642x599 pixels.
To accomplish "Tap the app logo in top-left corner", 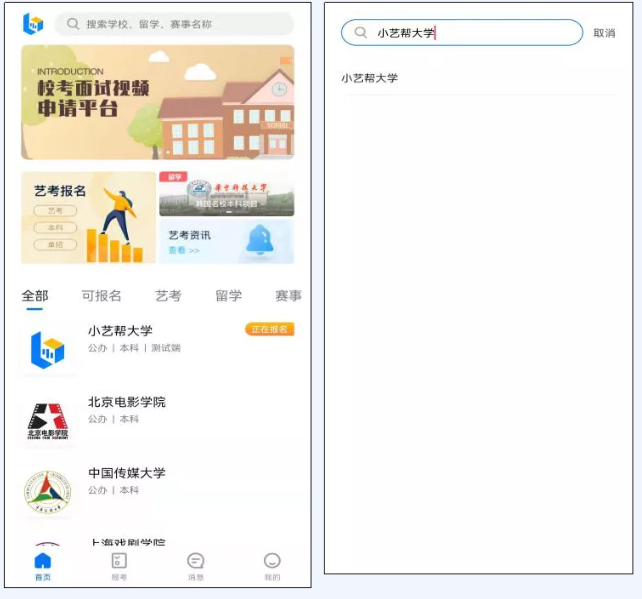I will (x=33, y=24).
